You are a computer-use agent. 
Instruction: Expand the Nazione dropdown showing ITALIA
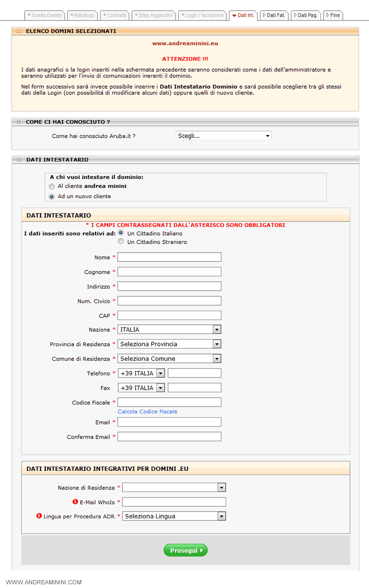169,330
